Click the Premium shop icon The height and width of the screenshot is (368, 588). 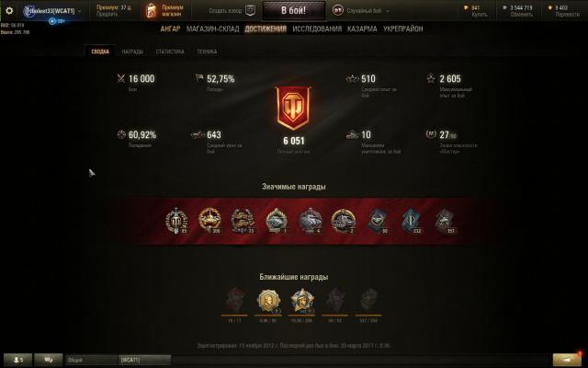click(151, 11)
